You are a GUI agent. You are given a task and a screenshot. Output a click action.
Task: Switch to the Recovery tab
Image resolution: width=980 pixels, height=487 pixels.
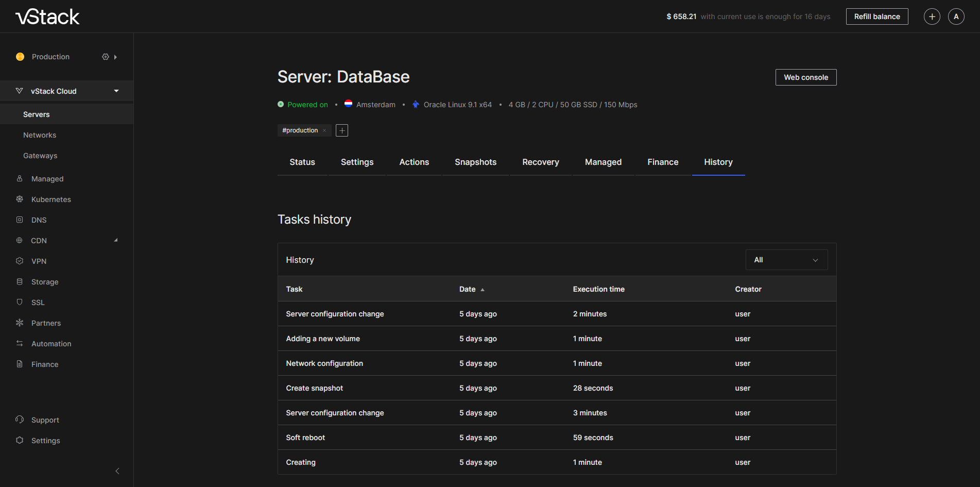(541, 162)
